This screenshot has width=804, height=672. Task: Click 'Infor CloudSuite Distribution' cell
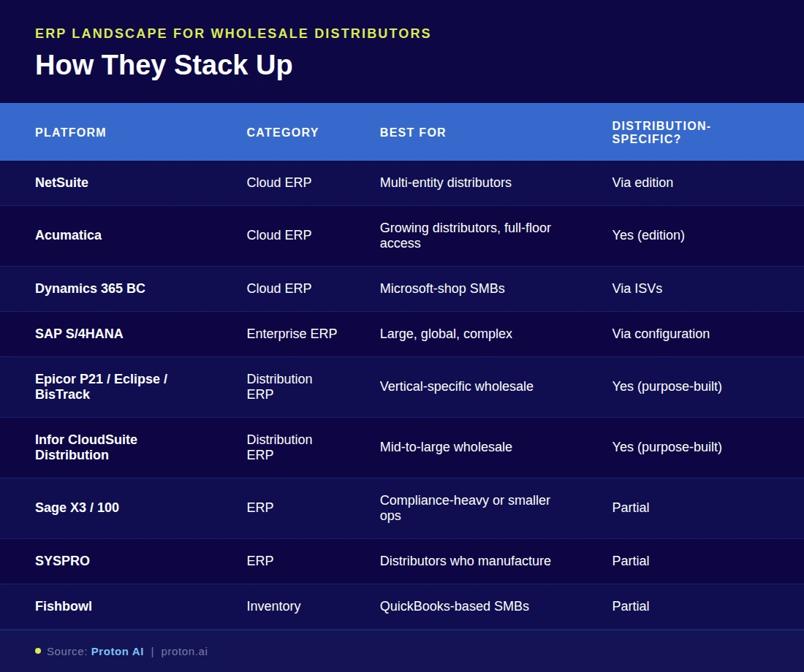86,447
